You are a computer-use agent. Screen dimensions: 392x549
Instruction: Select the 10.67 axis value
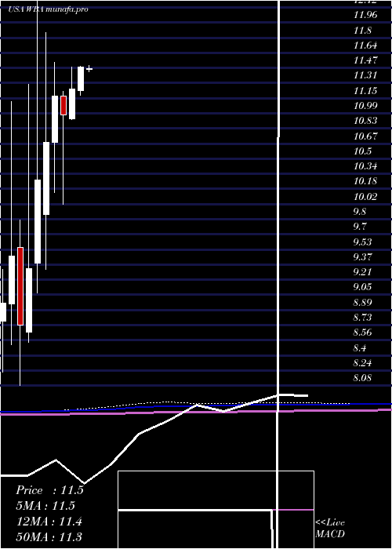(365, 136)
